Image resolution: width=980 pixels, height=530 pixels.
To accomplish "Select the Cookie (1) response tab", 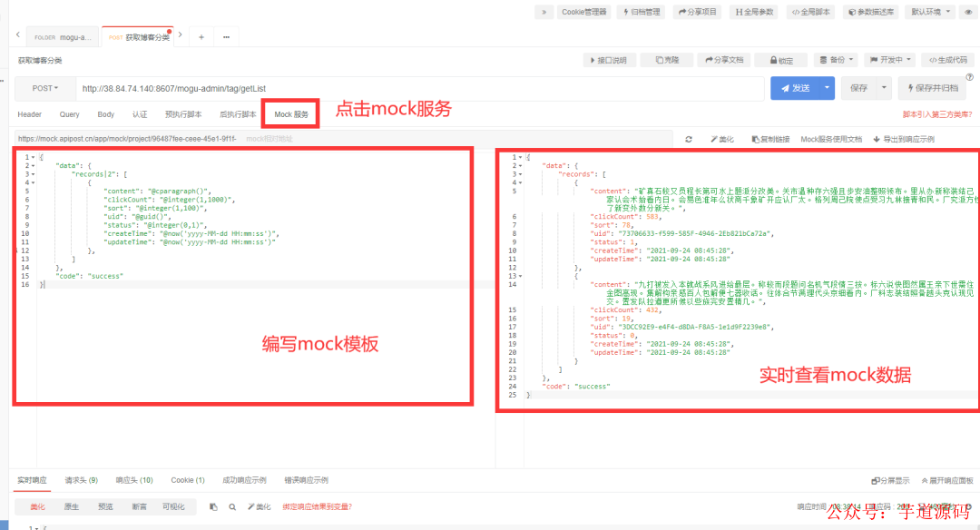I will tap(188, 480).
